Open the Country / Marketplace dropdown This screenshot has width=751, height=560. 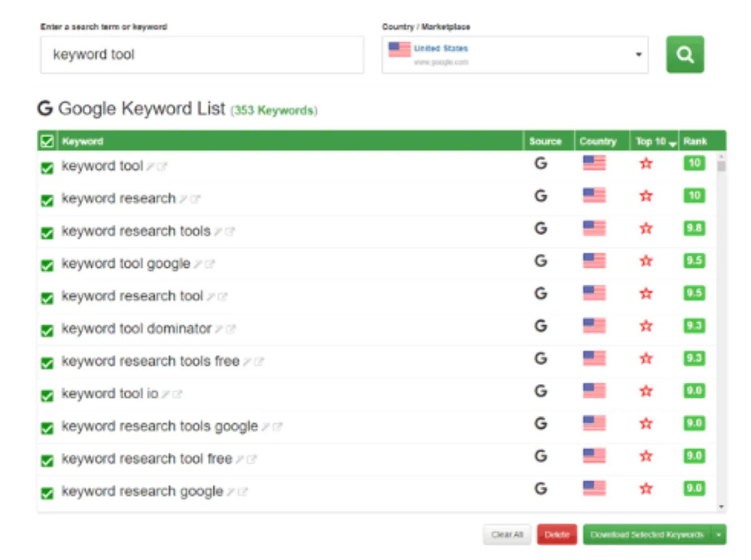(515, 54)
